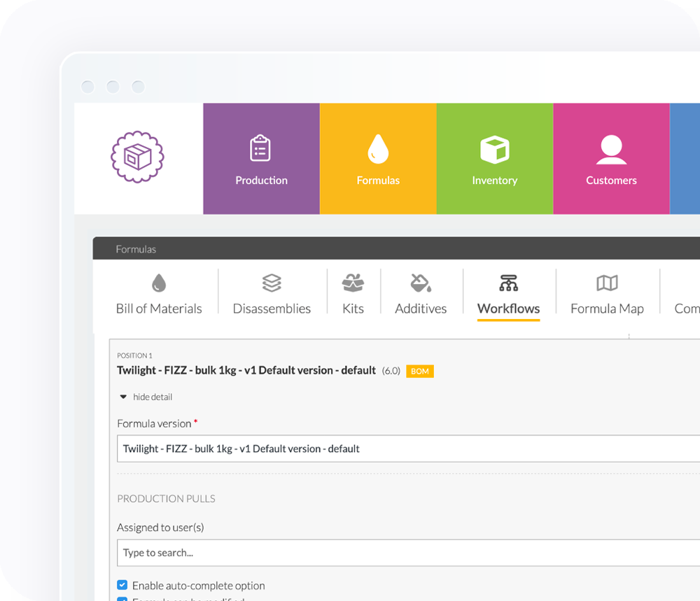
Task: Select the Workflows tab label
Action: 508,309
